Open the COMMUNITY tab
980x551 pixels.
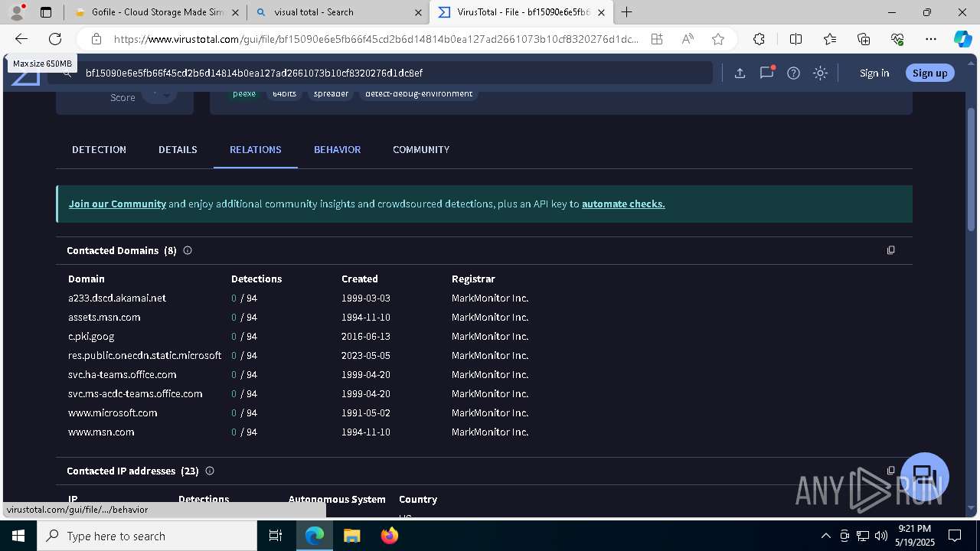(421, 149)
